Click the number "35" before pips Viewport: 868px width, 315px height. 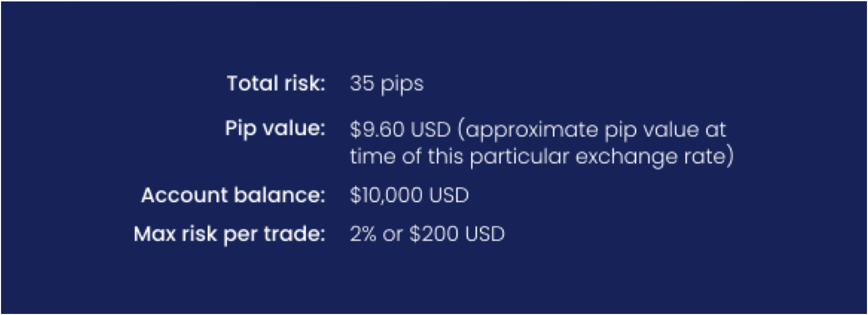(x=361, y=83)
